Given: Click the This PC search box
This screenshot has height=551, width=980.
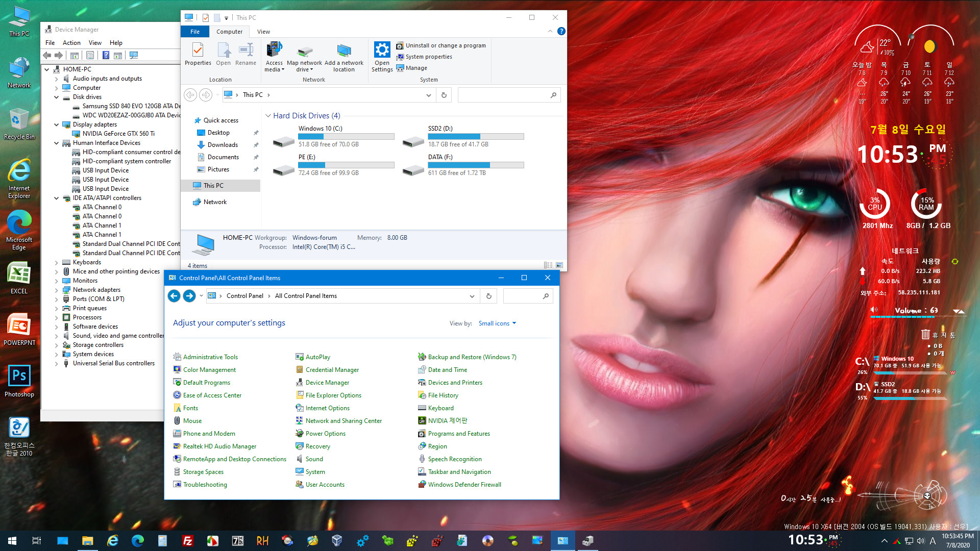Looking at the screenshot, I should [509, 95].
